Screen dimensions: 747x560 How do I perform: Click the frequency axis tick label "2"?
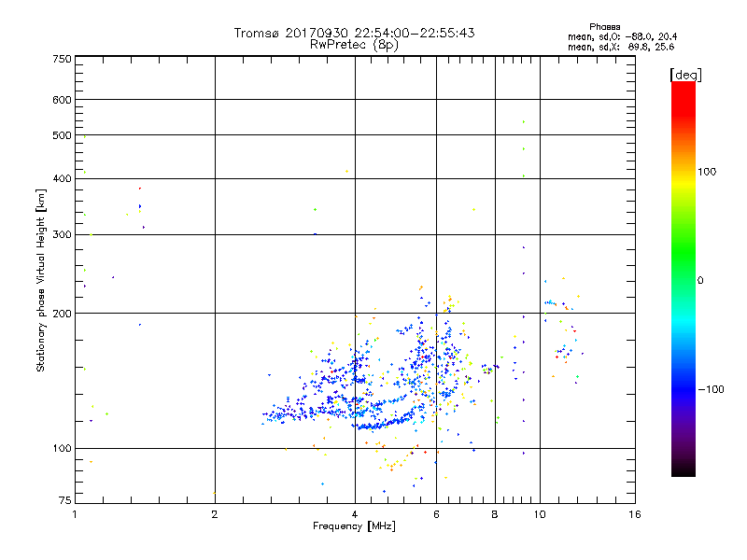coord(215,514)
